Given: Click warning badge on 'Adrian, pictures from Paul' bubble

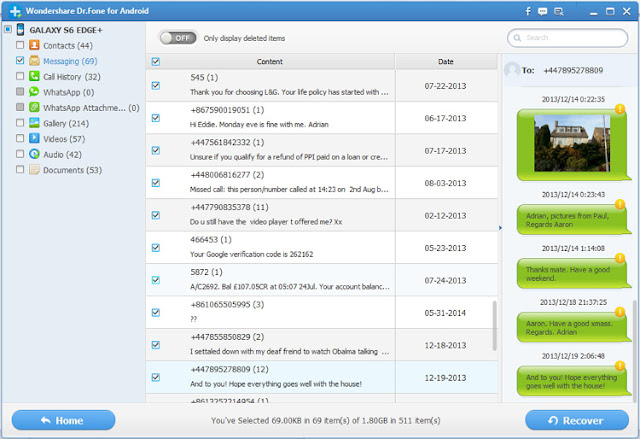Looking at the screenshot, I should click(x=620, y=204).
